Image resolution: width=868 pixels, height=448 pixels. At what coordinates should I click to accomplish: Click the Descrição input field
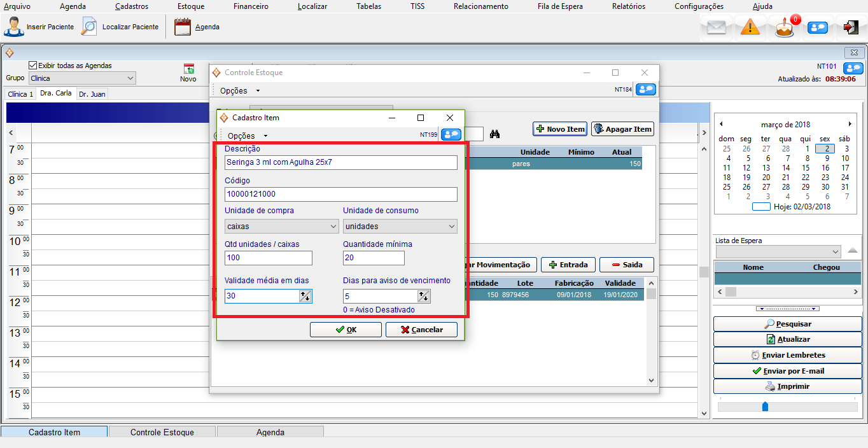tap(340, 162)
